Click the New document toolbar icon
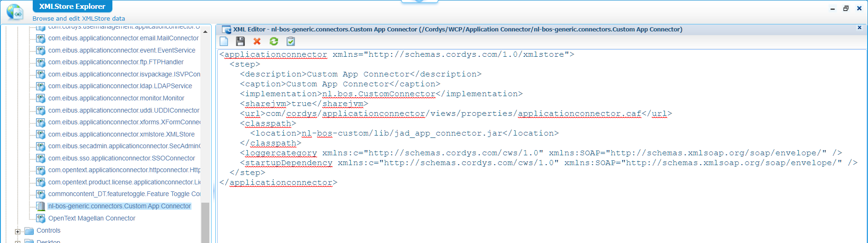868x243 pixels. (224, 41)
